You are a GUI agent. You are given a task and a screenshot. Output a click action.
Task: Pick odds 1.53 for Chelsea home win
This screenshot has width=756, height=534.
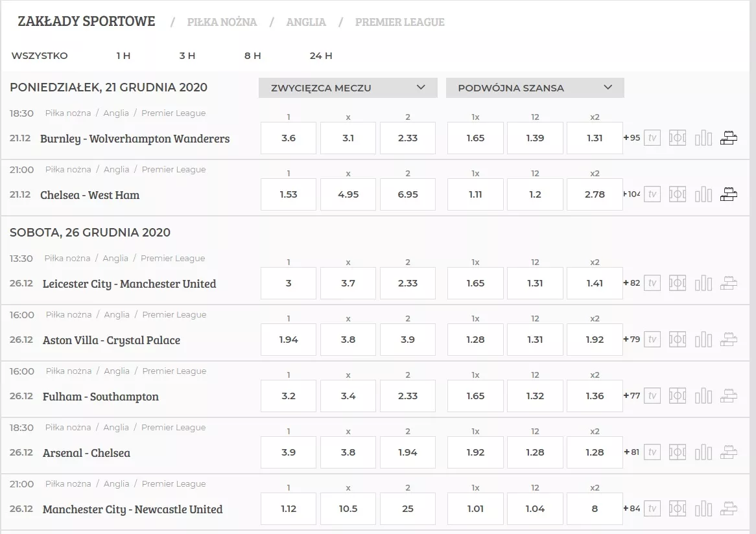pos(289,194)
